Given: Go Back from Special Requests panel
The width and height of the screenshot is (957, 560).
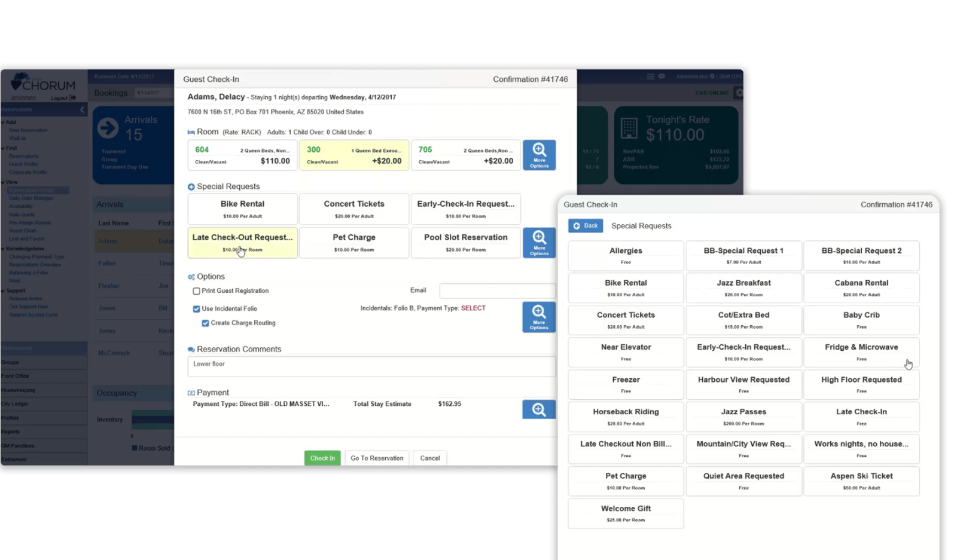Looking at the screenshot, I should (585, 225).
